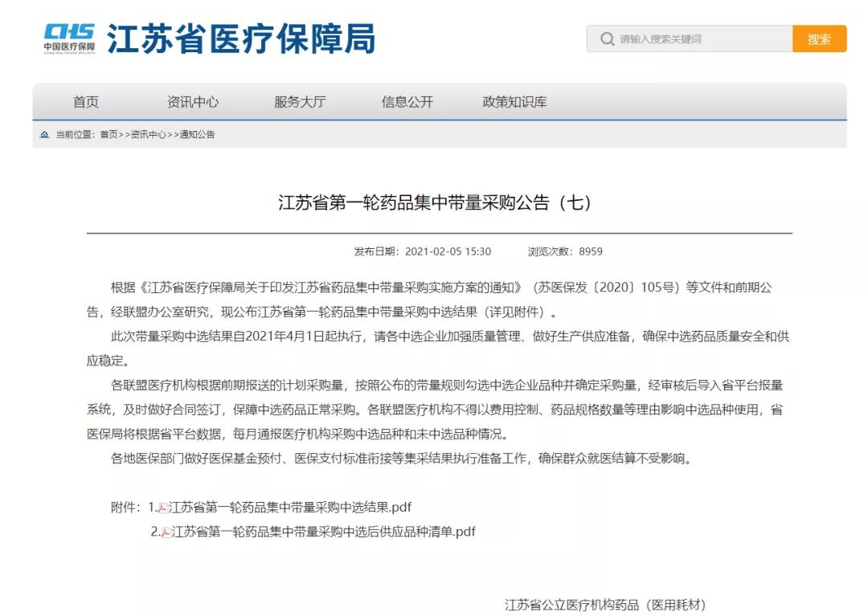Follow the 资讯中心 breadcrumb link
This screenshot has height=616, width=868.
tap(149, 134)
